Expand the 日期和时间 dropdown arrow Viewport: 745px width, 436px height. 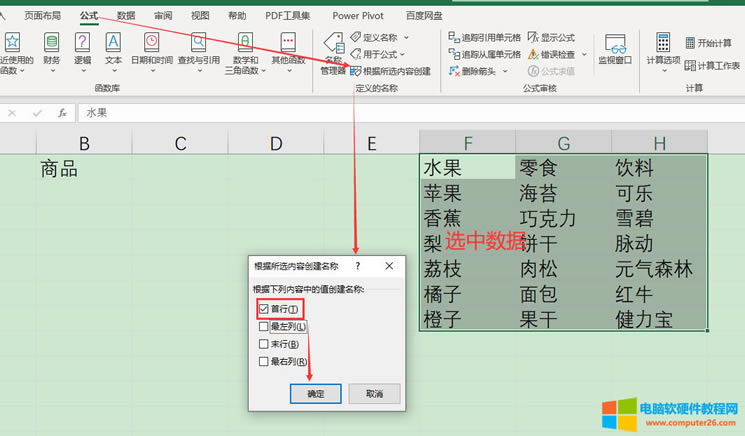coord(153,71)
